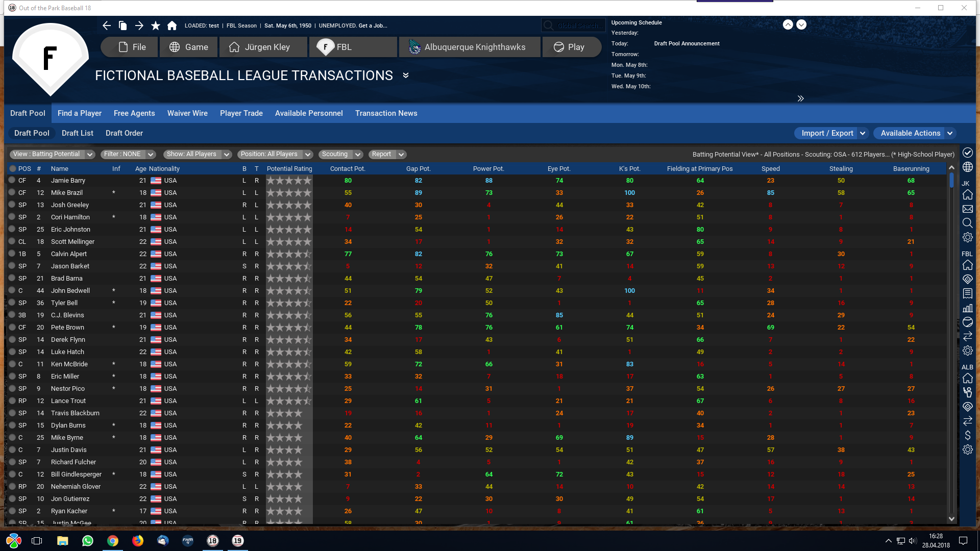Open the Draft Order subtab
980x551 pixels.
[x=124, y=133]
